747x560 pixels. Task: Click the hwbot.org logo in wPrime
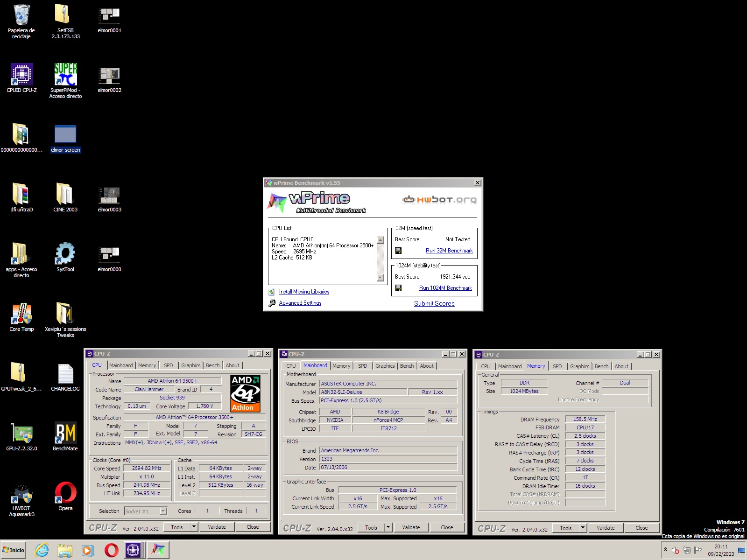(x=439, y=200)
